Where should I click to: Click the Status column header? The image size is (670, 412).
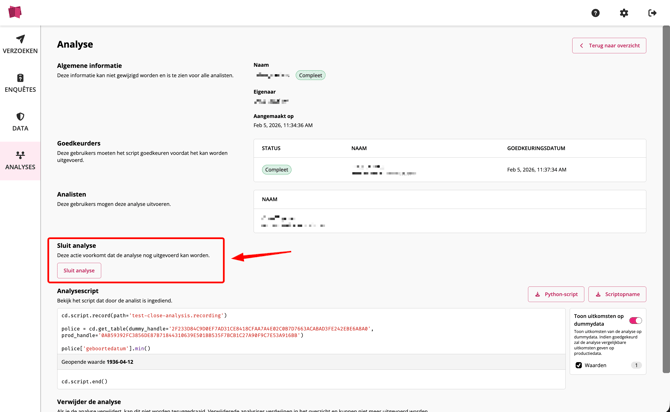(271, 148)
